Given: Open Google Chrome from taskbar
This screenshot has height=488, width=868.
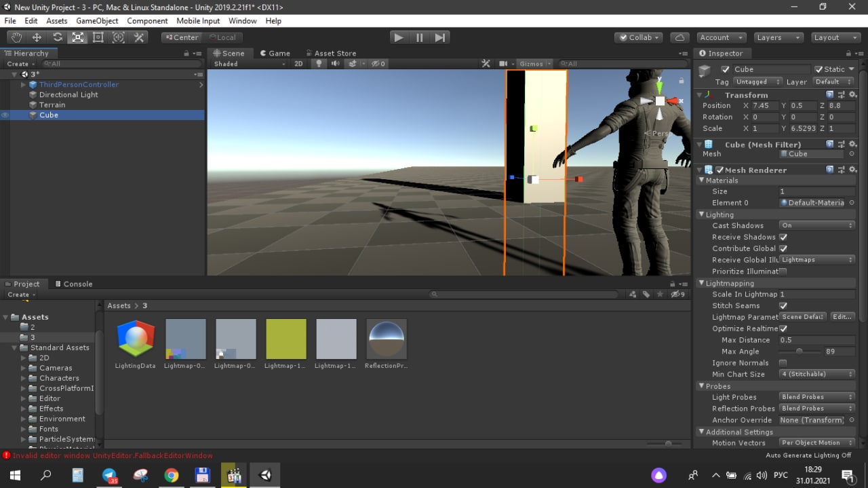Looking at the screenshot, I should tap(172, 475).
